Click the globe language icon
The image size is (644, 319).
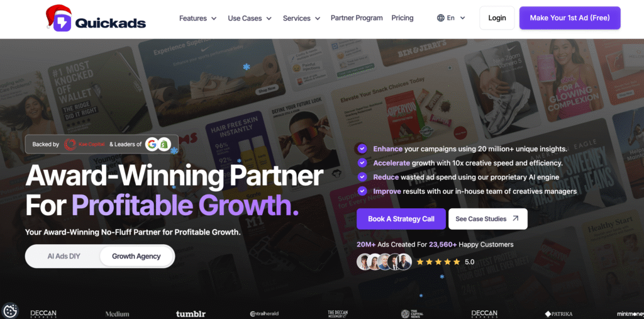pyautogui.click(x=441, y=18)
